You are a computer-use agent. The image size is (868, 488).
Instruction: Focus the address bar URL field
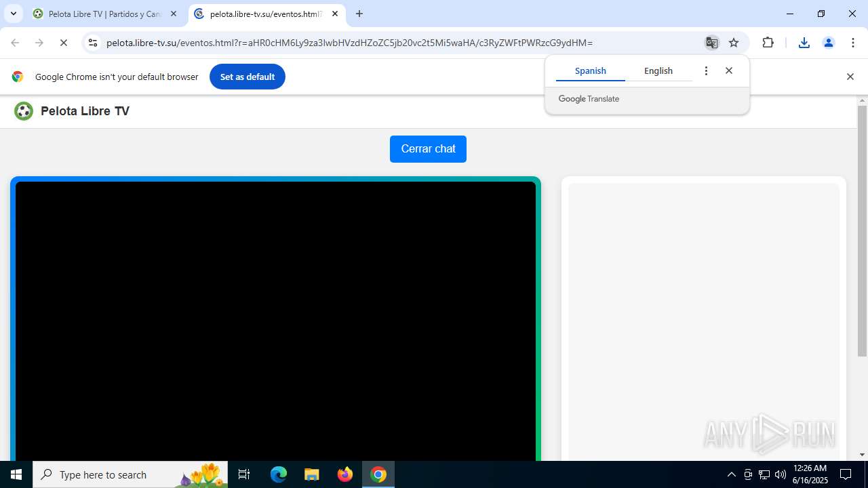400,43
